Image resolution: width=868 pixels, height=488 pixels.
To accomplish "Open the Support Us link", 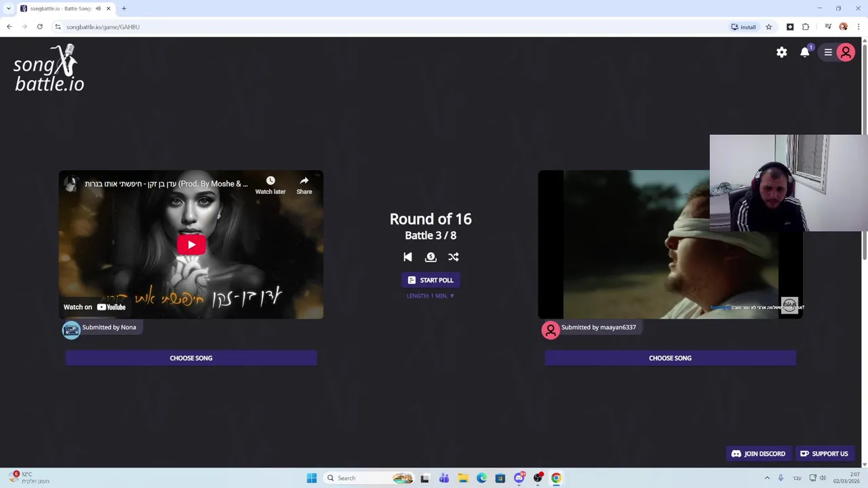I will (x=824, y=453).
